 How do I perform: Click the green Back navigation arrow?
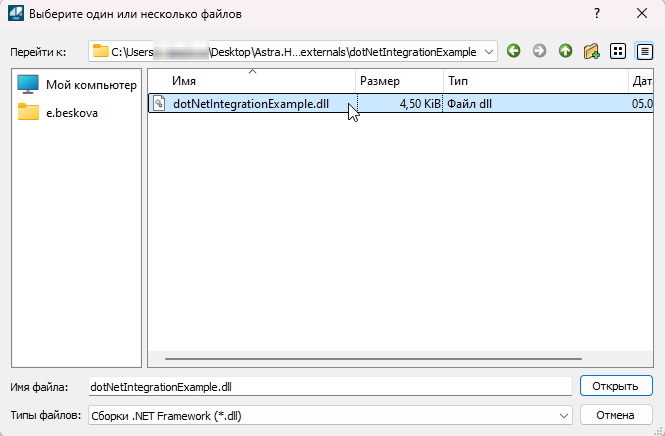click(514, 51)
